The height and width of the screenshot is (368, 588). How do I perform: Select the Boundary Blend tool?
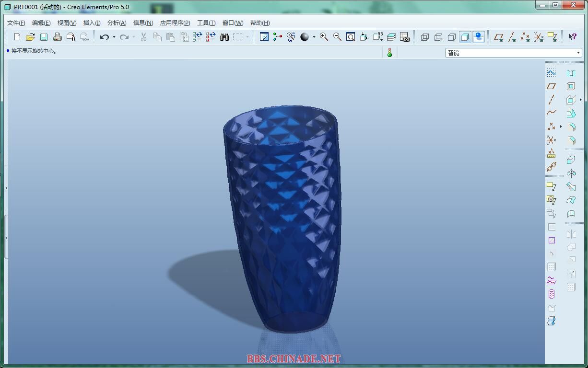tap(571, 200)
